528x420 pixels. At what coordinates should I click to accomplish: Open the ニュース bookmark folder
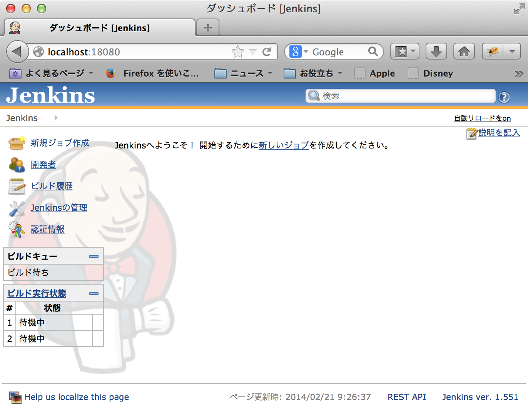point(244,73)
